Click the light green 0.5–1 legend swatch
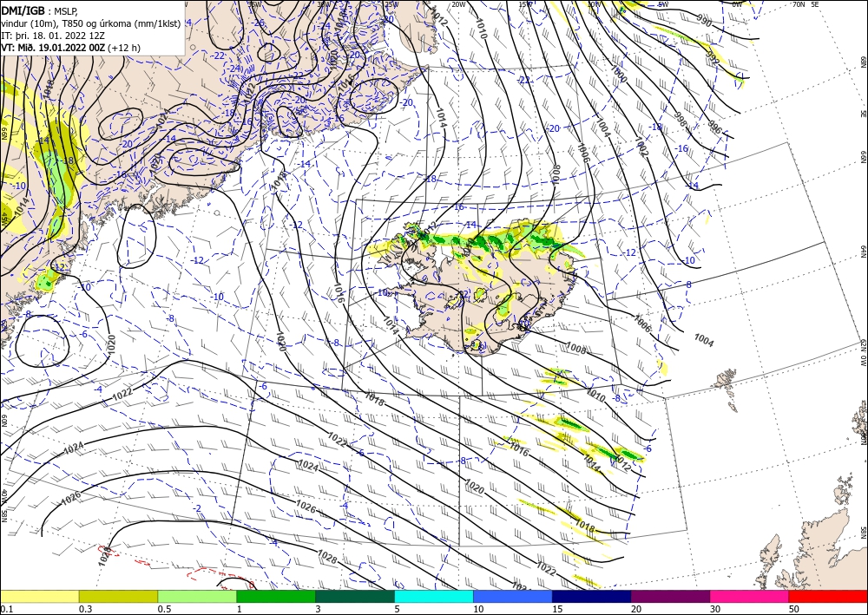The height and width of the screenshot is (615, 868). [197, 596]
